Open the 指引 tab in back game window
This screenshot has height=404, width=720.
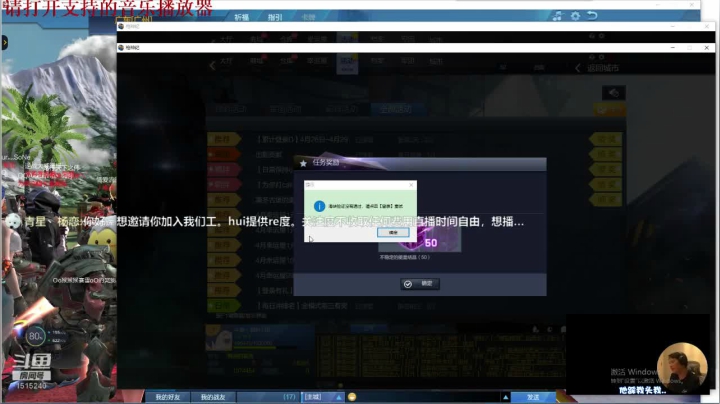(x=275, y=17)
